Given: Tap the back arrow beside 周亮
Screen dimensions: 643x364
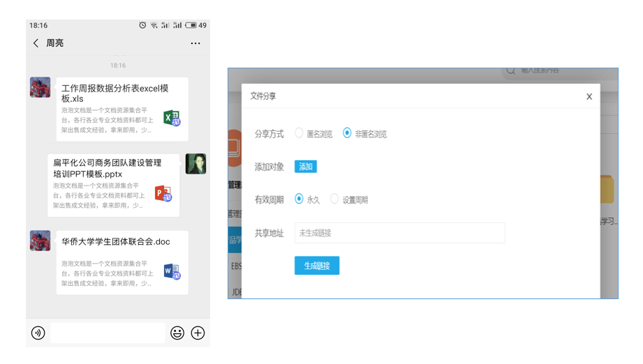Looking at the screenshot, I should [x=36, y=43].
